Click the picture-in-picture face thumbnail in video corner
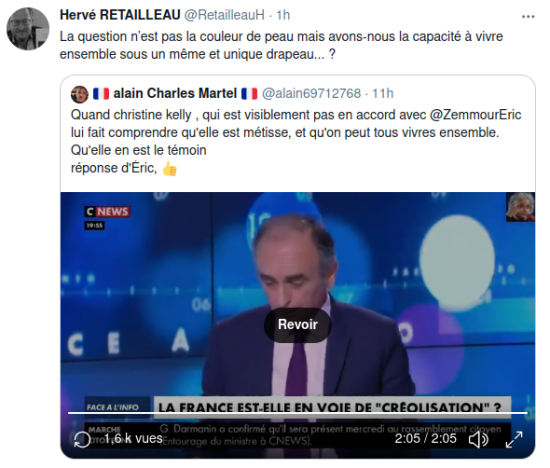This screenshot has width=550, height=468. (521, 207)
